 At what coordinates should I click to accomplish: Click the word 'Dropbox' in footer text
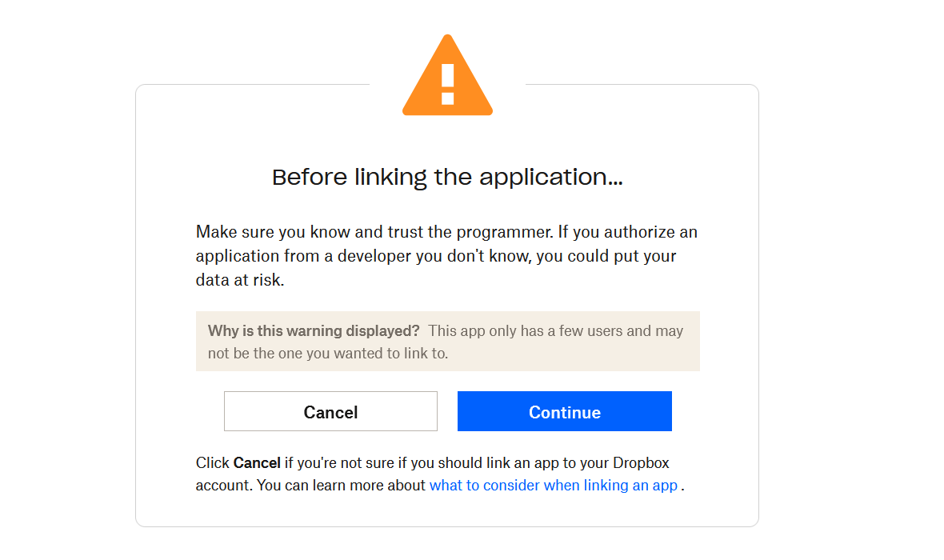(x=641, y=462)
